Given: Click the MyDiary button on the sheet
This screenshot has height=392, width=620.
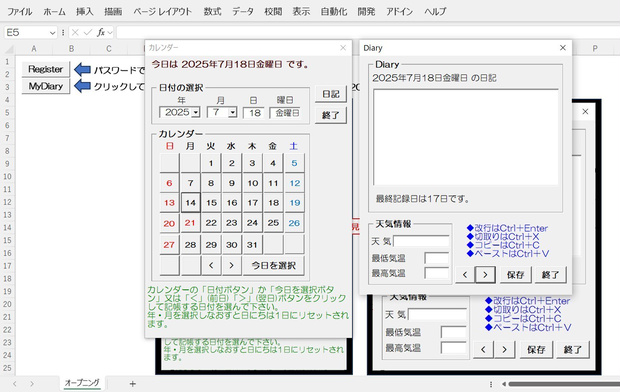Looking at the screenshot, I should tap(46, 86).
